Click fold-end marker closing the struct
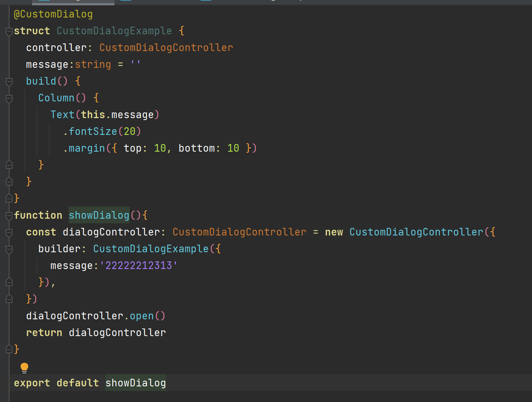 pos(10,199)
